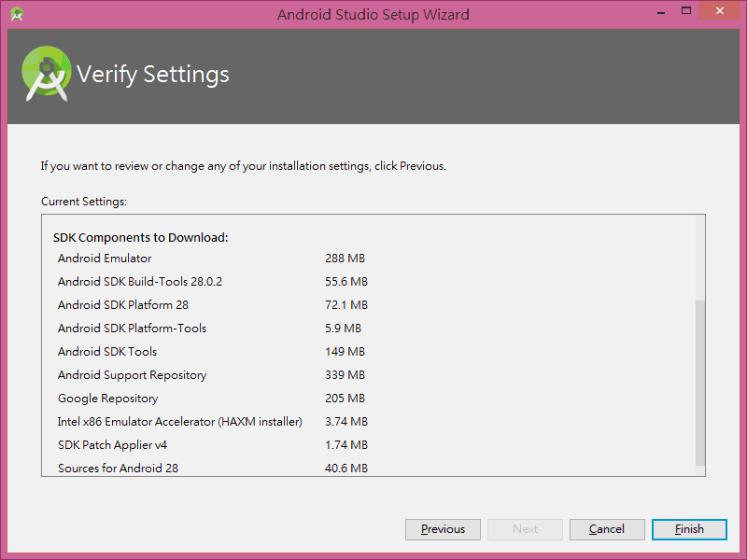The height and width of the screenshot is (560, 747).
Task: Click the 1.74 MB size value
Action: (346, 445)
